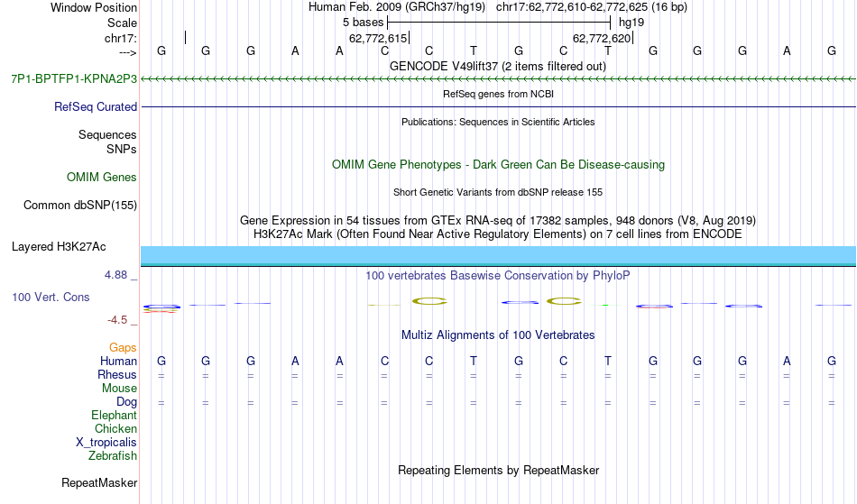857x504 pixels.
Task: Click the dark blue RefSeq Curated gene line
Action: tap(498, 106)
